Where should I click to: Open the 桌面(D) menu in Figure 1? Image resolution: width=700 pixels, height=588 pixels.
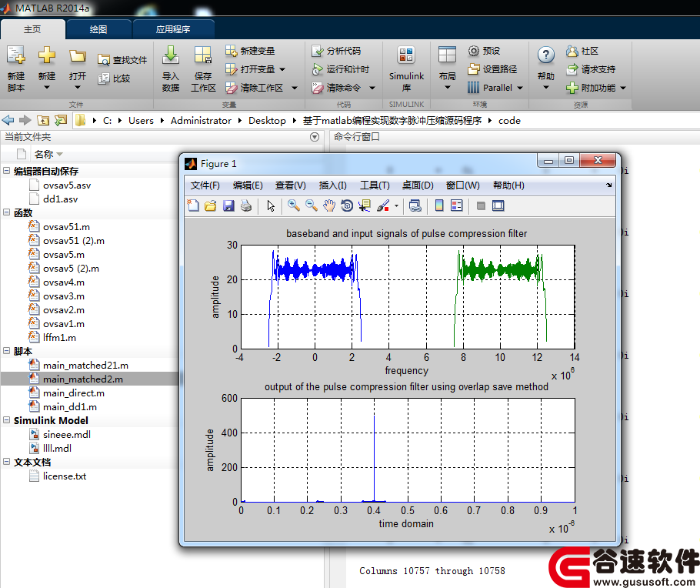pos(418,185)
